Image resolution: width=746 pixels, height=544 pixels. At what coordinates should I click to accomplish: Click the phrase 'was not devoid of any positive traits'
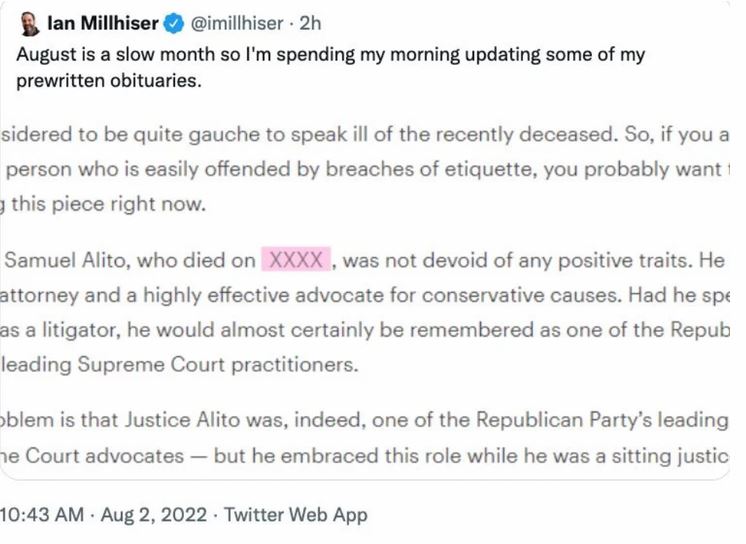(498, 260)
